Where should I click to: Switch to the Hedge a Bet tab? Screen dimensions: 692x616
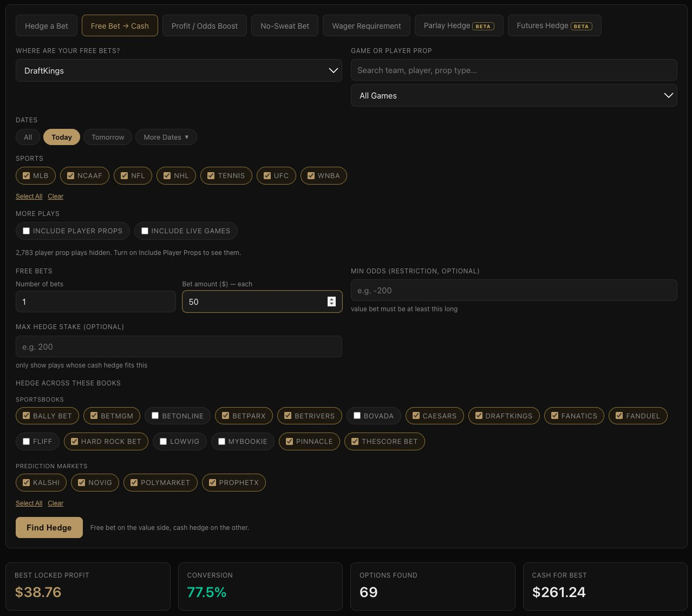pyautogui.click(x=47, y=25)
